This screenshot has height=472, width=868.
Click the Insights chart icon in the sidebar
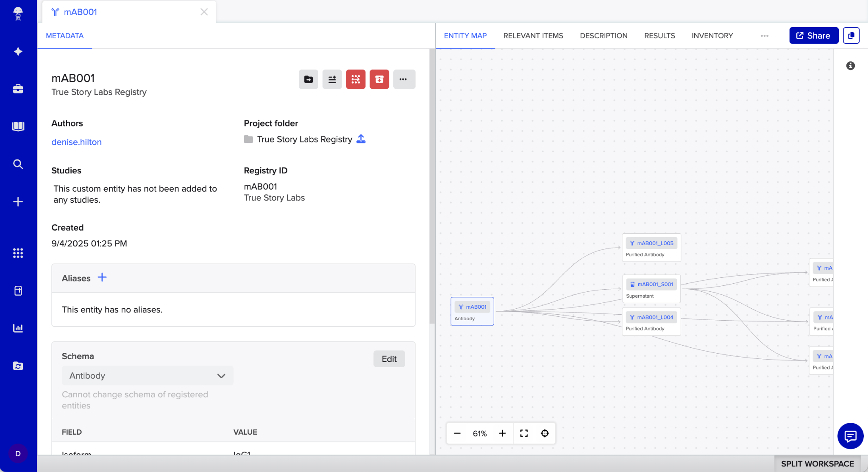pos(18,328)
